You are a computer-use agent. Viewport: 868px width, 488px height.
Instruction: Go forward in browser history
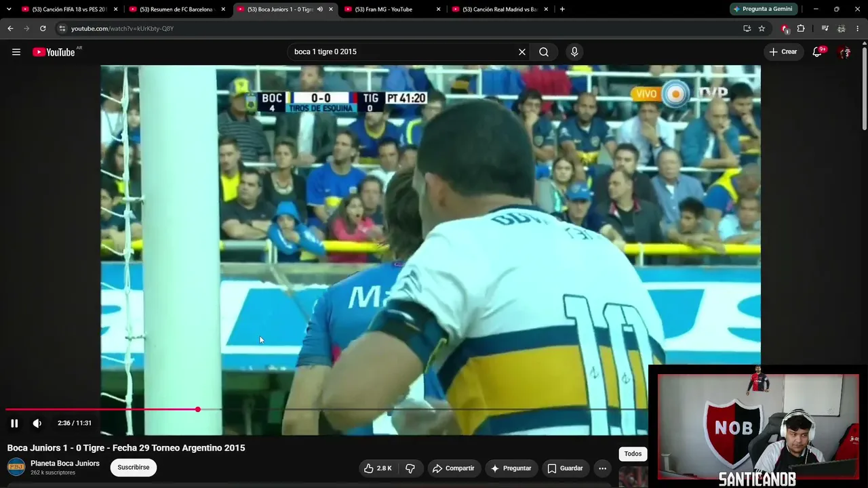(26, 28)
